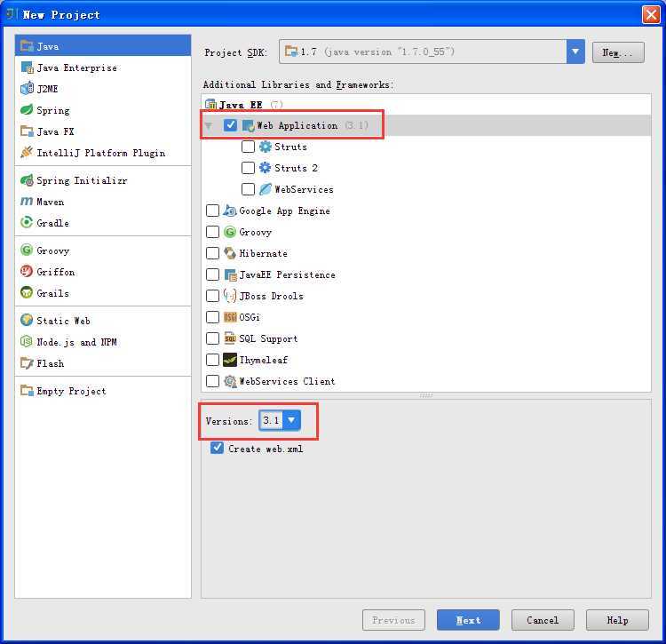Viewport: 666px width, 644px height.
Task: Click the J2ME phone icon
Action: [x=27, y=88]
